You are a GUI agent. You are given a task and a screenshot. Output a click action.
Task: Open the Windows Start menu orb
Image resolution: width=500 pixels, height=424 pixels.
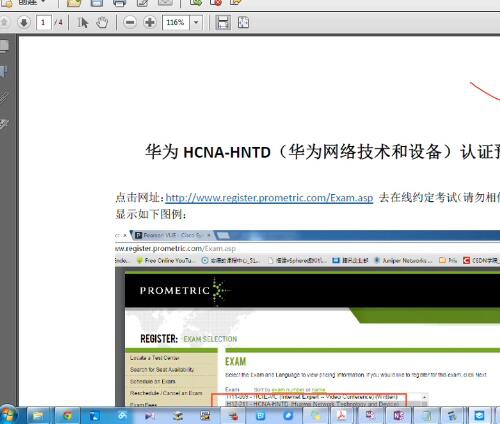[8, 415]
